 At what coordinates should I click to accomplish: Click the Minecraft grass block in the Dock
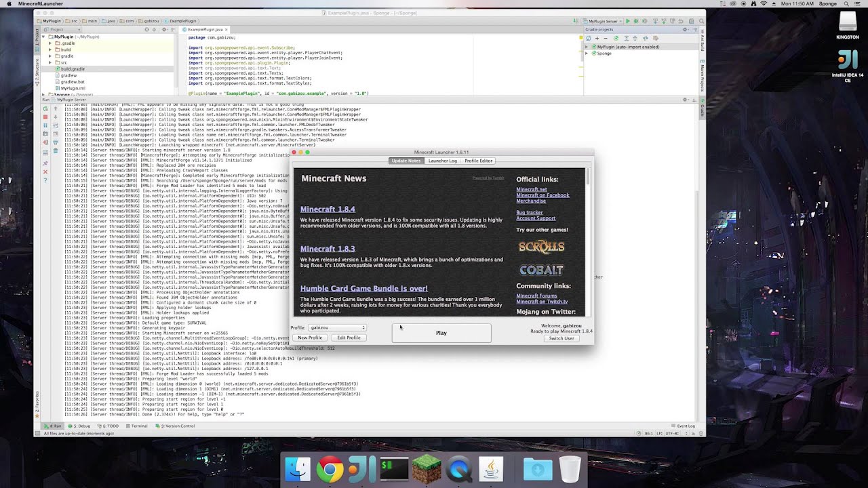(x=427, y=469)
